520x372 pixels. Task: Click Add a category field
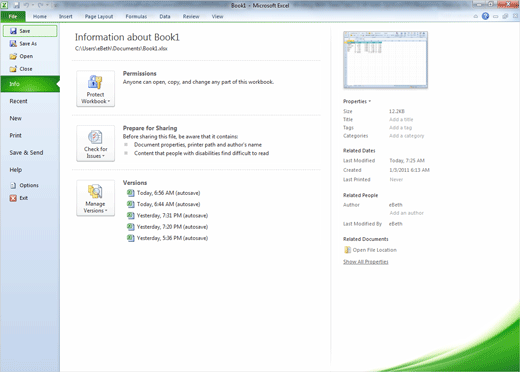[407, 136]
